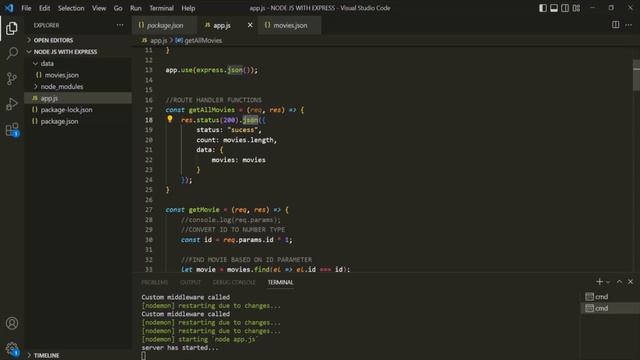Viewport: 640px width, 360px height.
Task: Open the Help menu
Action: click(188, 8)
